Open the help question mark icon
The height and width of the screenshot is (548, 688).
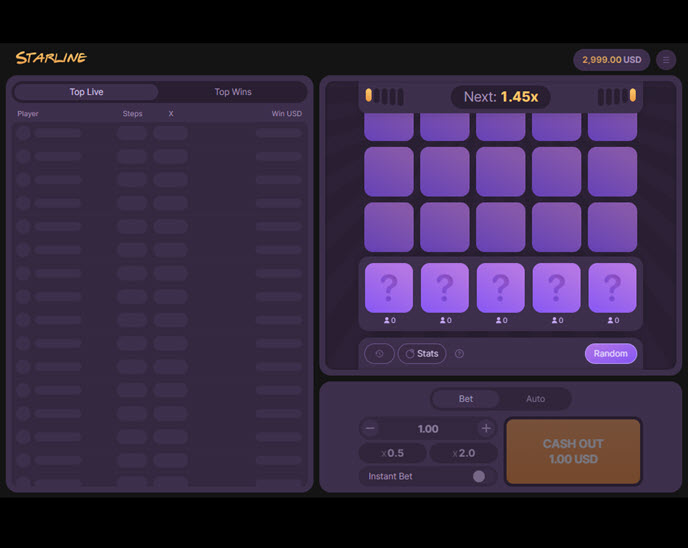pos(459,354)
